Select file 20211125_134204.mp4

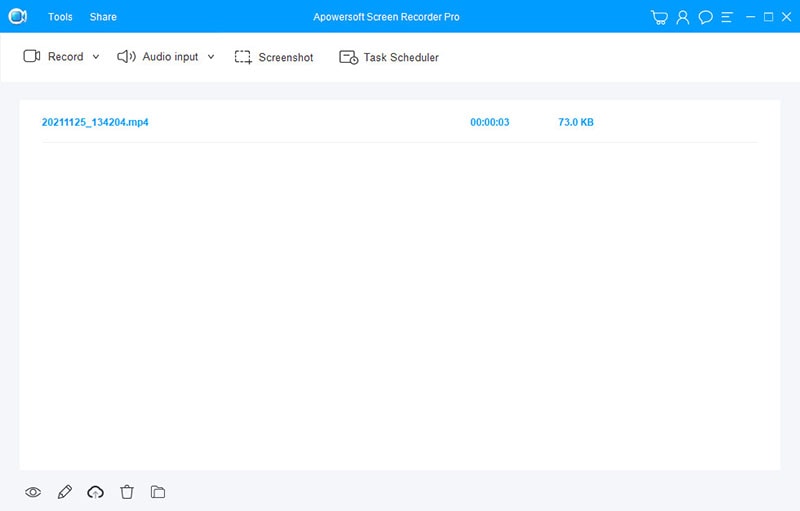tap(95, 122)
